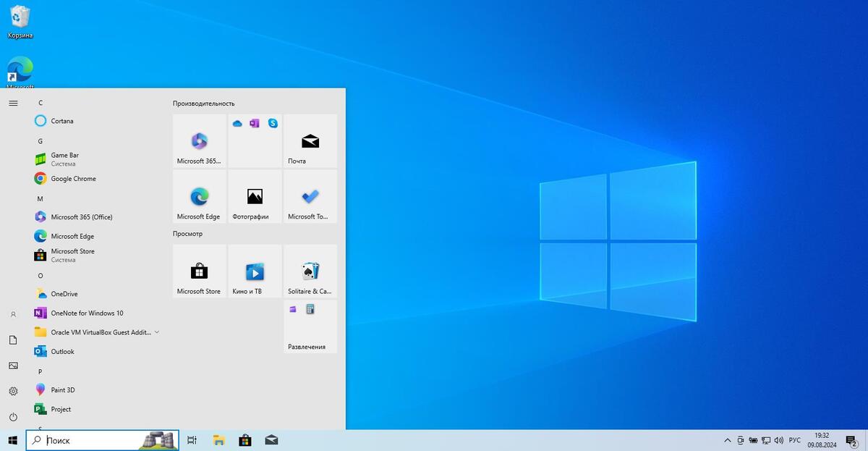The height and width of the screenshot is (451, 868).
Task: Launch the Кино и ТВ tile
Action: (255, 271)
